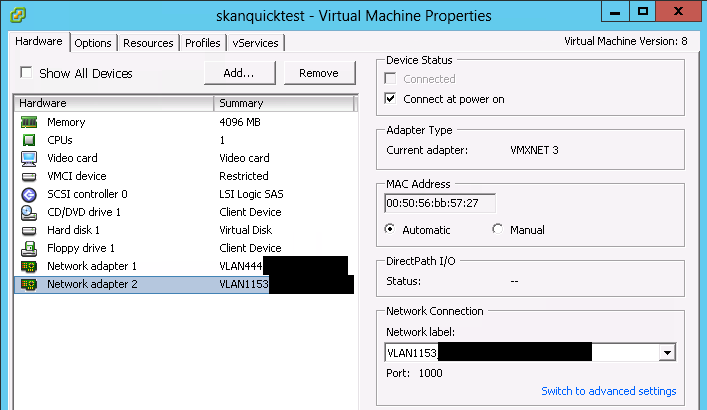Click the CD/DVD drive 1 disc icon
The image size is (707, 410).
pyautogui.click(x=29, y=212)
